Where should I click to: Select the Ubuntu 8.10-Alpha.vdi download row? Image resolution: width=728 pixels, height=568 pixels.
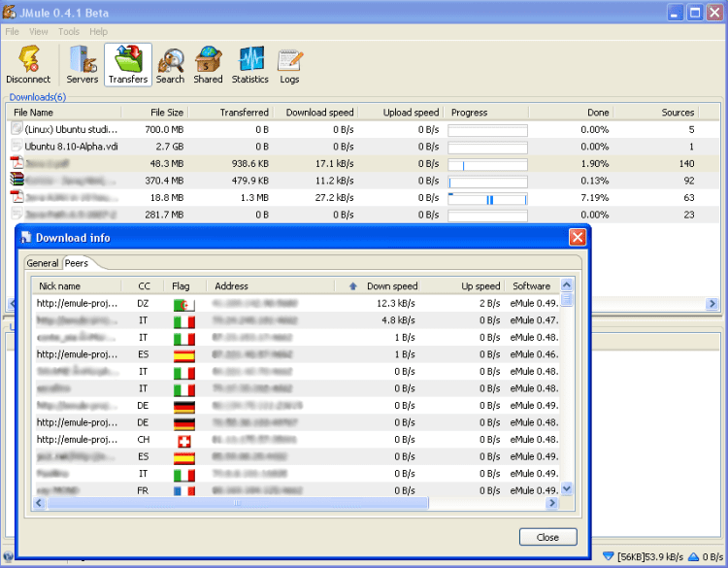click(363, 147)
